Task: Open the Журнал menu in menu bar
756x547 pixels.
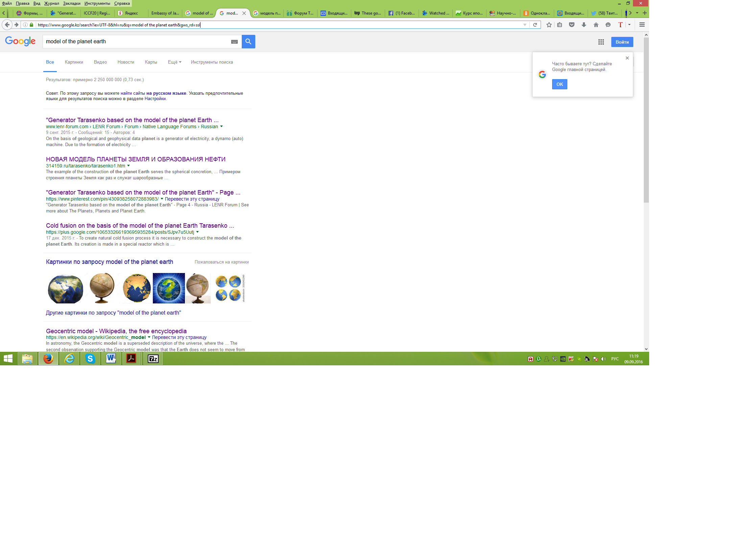Action: click(51, 3)
